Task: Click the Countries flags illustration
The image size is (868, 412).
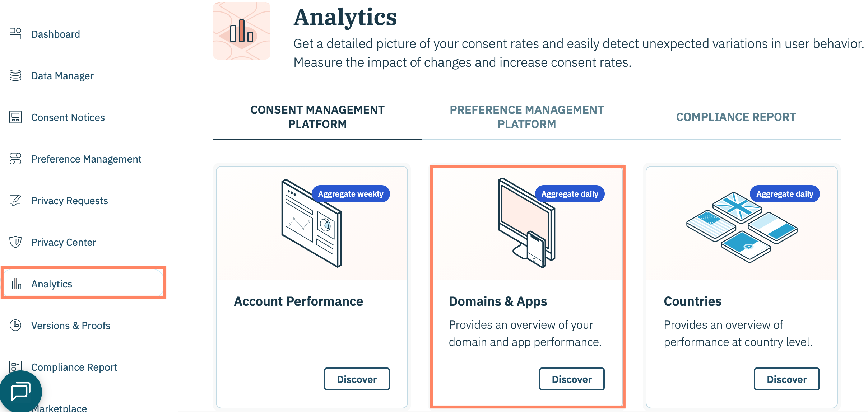Action: (x=742, y=227)
